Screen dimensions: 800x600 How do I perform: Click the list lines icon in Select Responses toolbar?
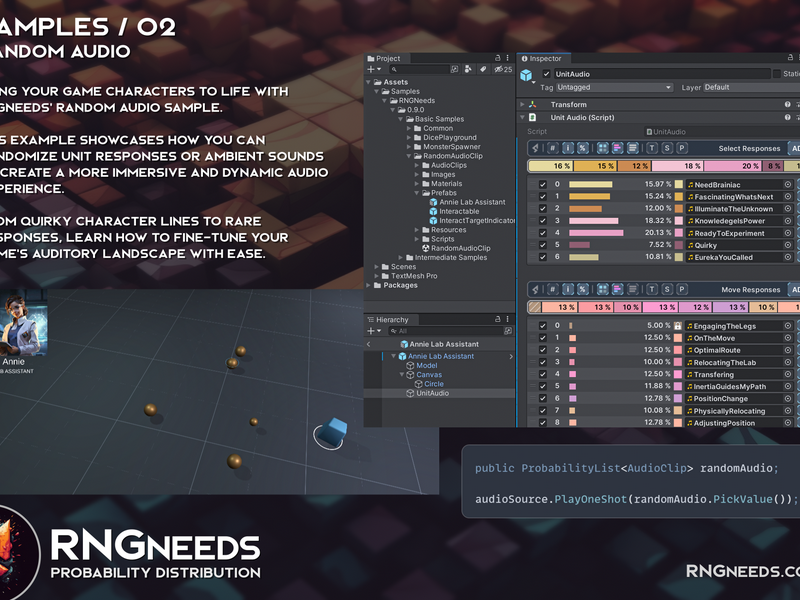pyautogui.click(x=633, y=148)
